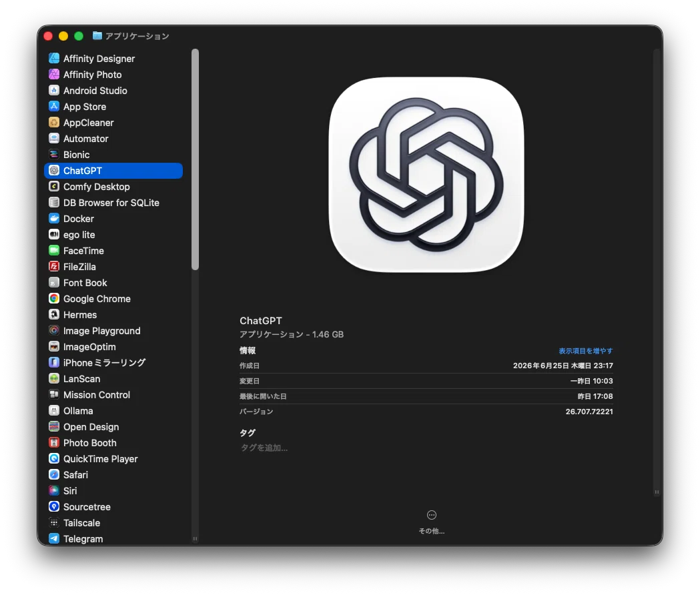700x595 pixels.
Task: Click the 一昨日 10:03 modified value
Action: click(591, 381)
